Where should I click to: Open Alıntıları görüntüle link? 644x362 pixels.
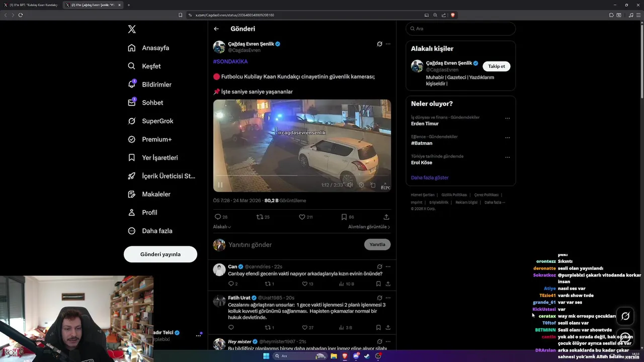coord(369,227)
